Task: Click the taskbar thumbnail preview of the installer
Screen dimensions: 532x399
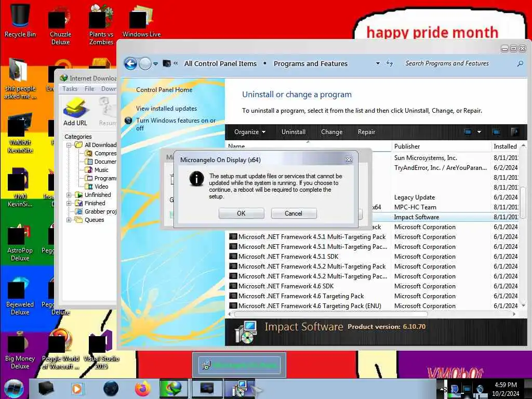Action: coord(239,365)
